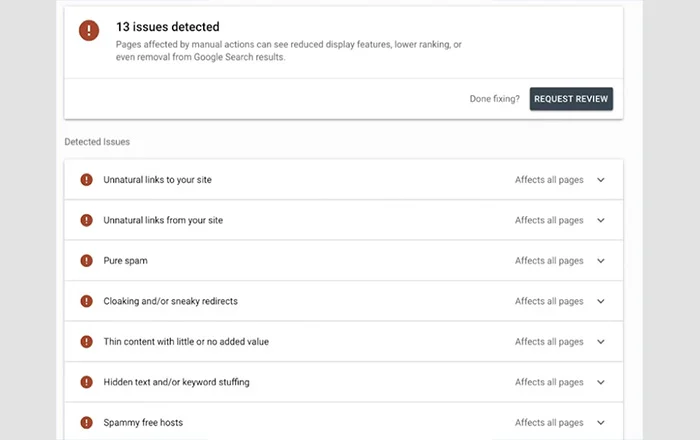Expand the Thin content issue chevron

point(601,341)
